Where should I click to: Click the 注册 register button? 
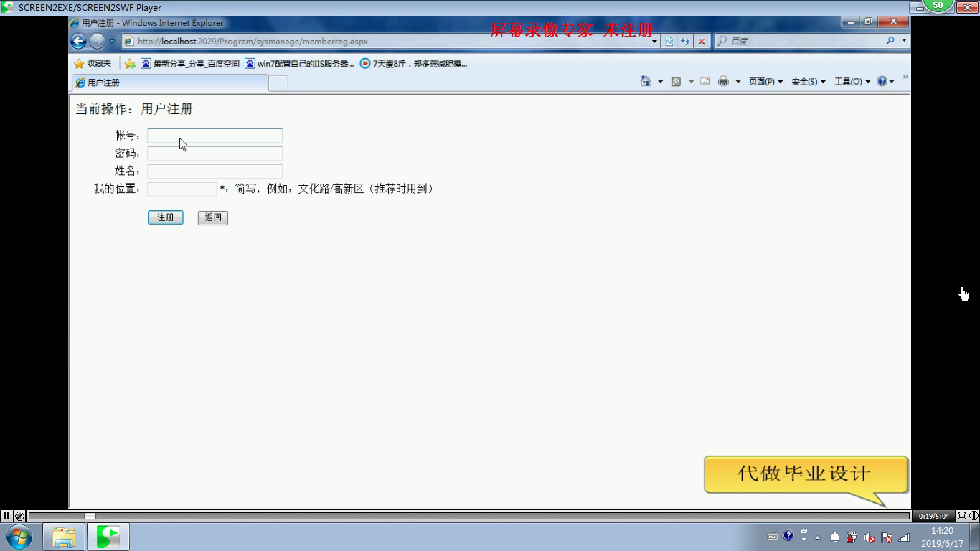click(x=166, y=217)
